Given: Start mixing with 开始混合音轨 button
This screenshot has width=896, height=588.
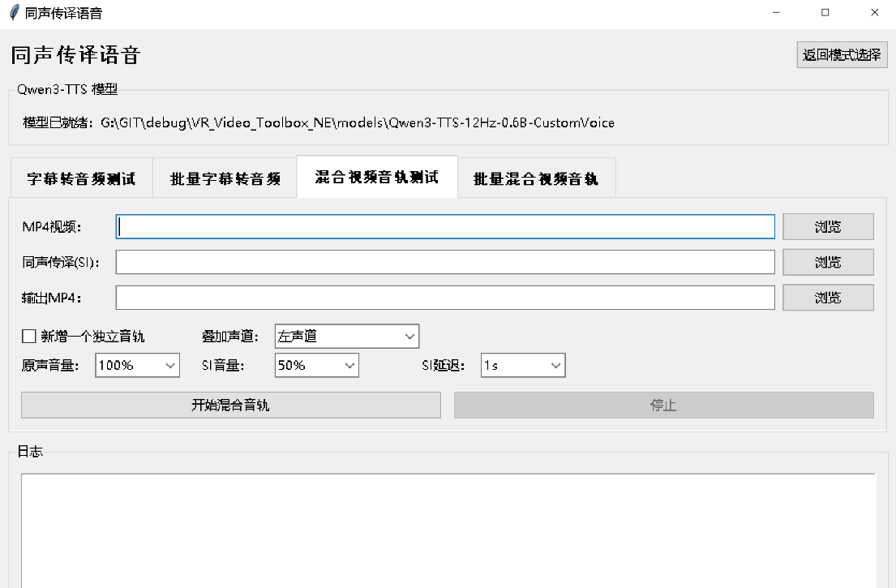Looking at the screenshot, I should click(231, 406).
